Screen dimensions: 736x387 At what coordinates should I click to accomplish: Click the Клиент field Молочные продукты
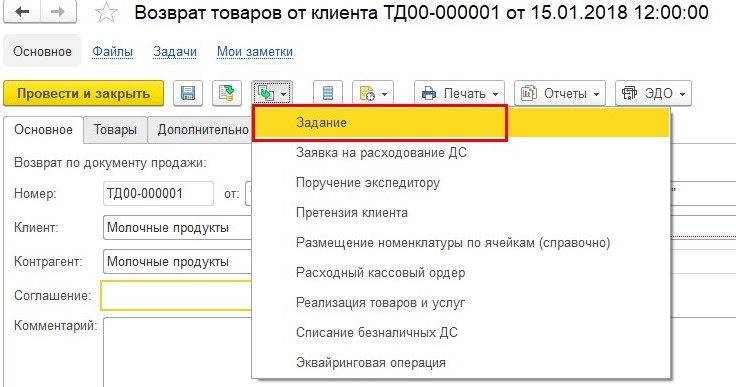click(x=177, y=228)
